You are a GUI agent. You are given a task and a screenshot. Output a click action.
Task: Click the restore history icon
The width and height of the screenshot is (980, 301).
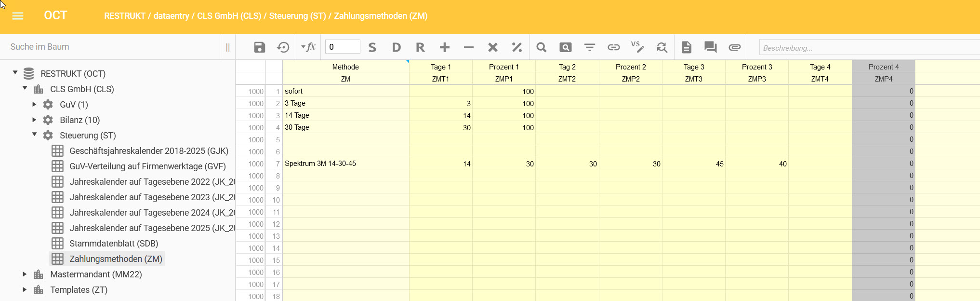283,47
